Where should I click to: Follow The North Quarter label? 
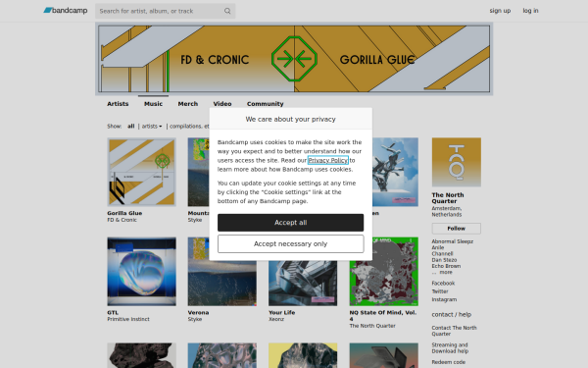tap(457, 229)
